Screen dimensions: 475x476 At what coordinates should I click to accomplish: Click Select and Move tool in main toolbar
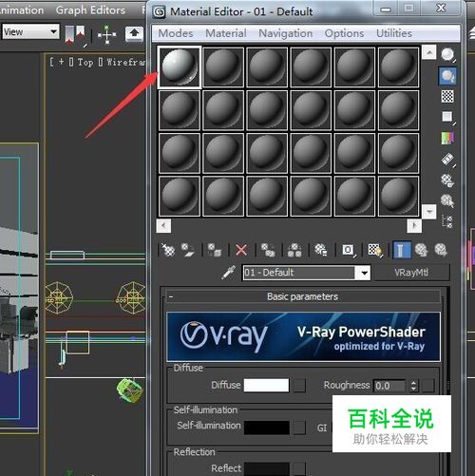(106, 34)
